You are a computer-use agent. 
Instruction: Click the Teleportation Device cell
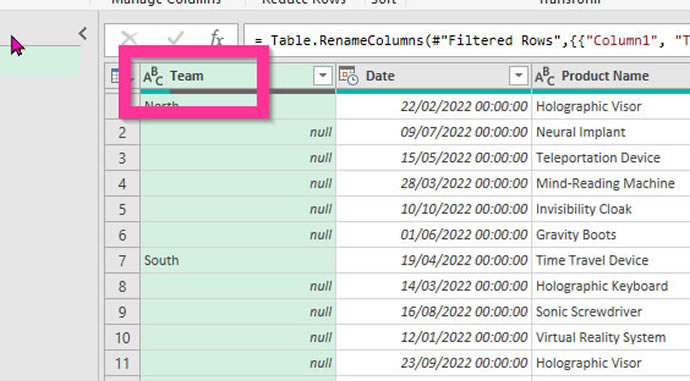611,158
